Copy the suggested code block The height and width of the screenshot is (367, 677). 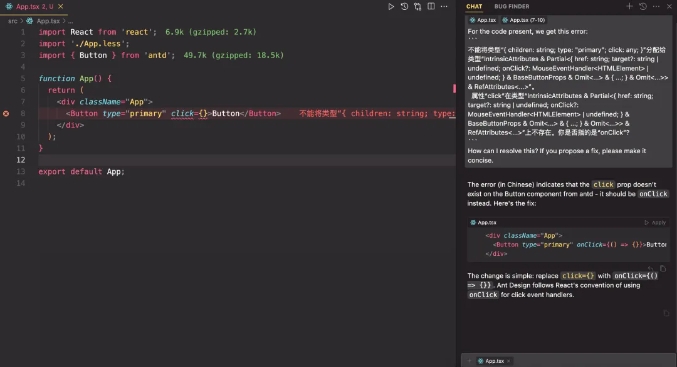pyautogui.click(x=663, y=269)
